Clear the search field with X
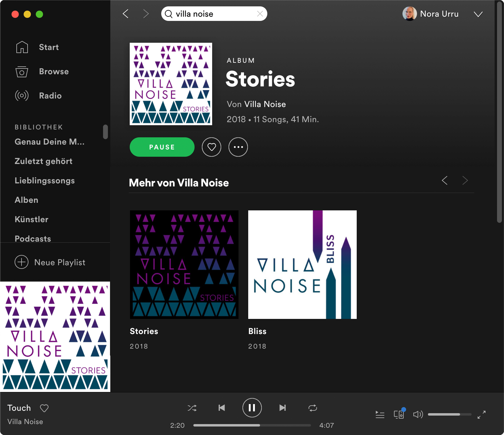 click(260, 14)
